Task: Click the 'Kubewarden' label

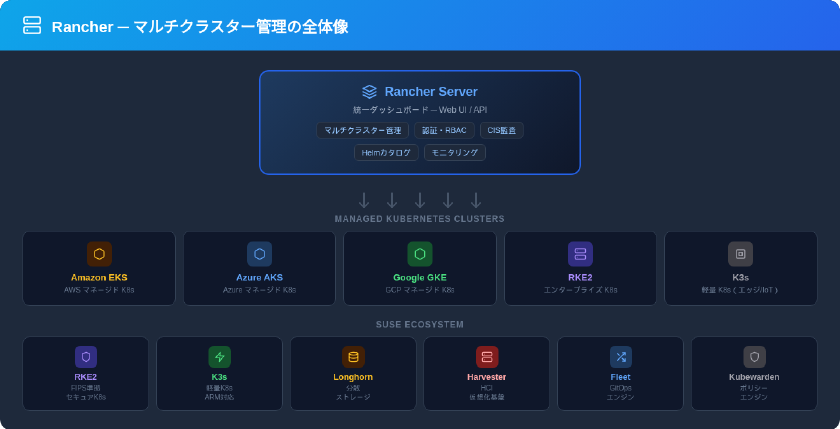Action: tap(754, 377)
